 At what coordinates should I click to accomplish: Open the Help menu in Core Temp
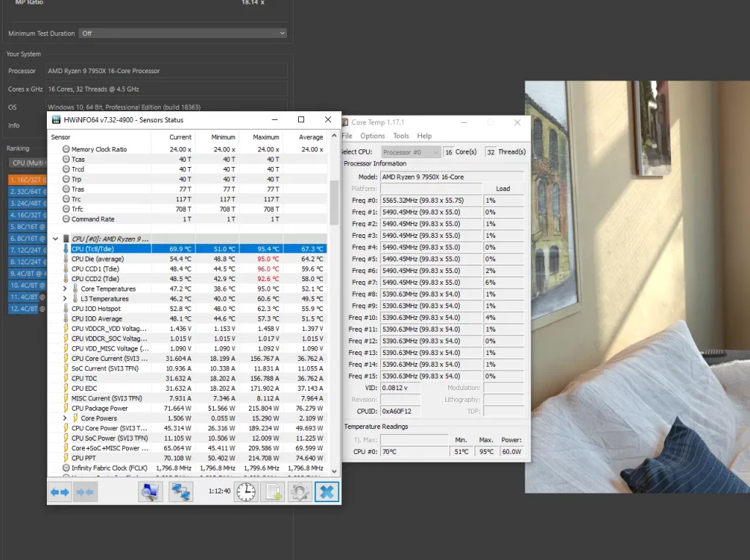tap(424, 136)
